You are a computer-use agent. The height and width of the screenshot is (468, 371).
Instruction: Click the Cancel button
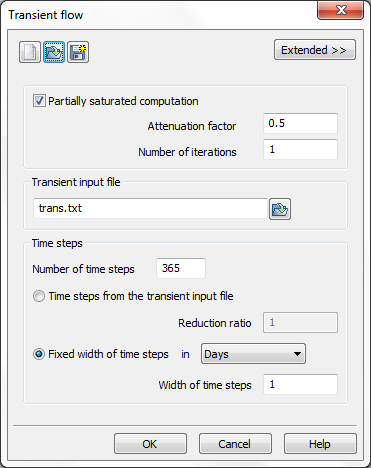click(x=235, y=444)
